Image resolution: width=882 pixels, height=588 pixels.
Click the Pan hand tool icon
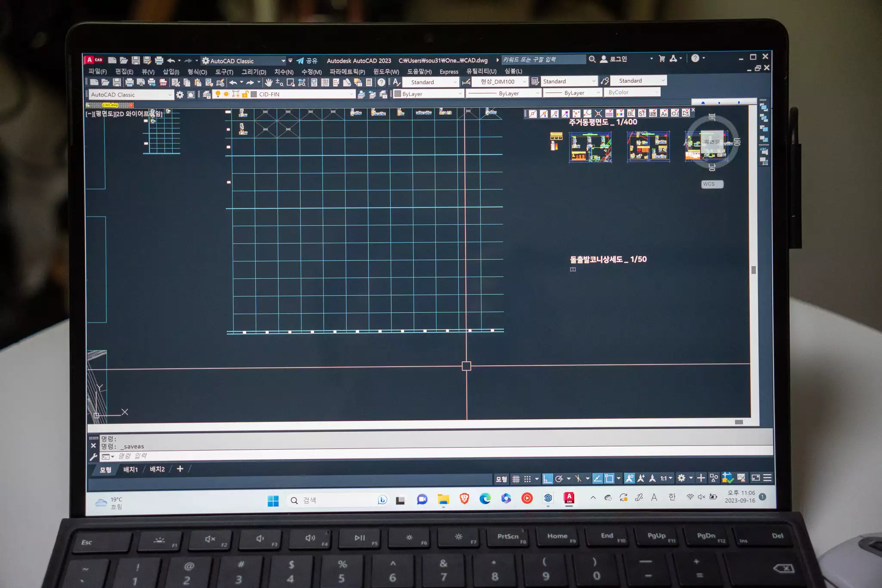click(x=269, y=82)
